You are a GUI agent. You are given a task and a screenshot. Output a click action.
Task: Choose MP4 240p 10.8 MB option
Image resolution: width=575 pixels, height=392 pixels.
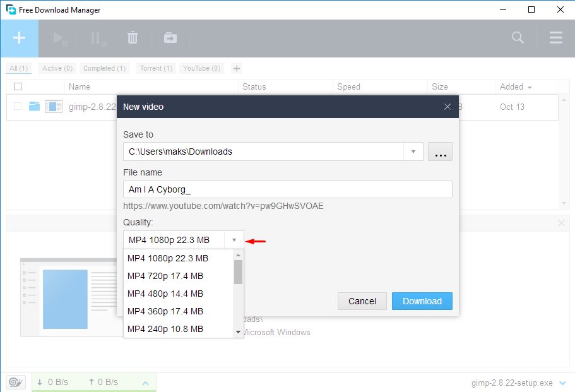click(x=179, y=329)
